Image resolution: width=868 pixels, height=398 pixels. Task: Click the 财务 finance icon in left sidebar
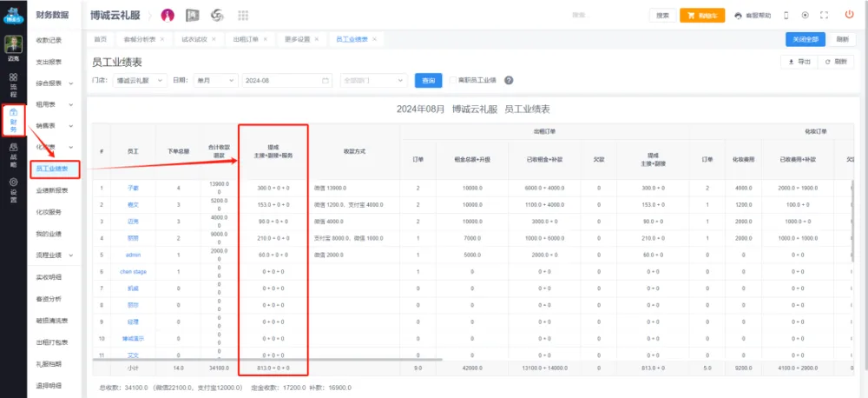click(13, 119)
